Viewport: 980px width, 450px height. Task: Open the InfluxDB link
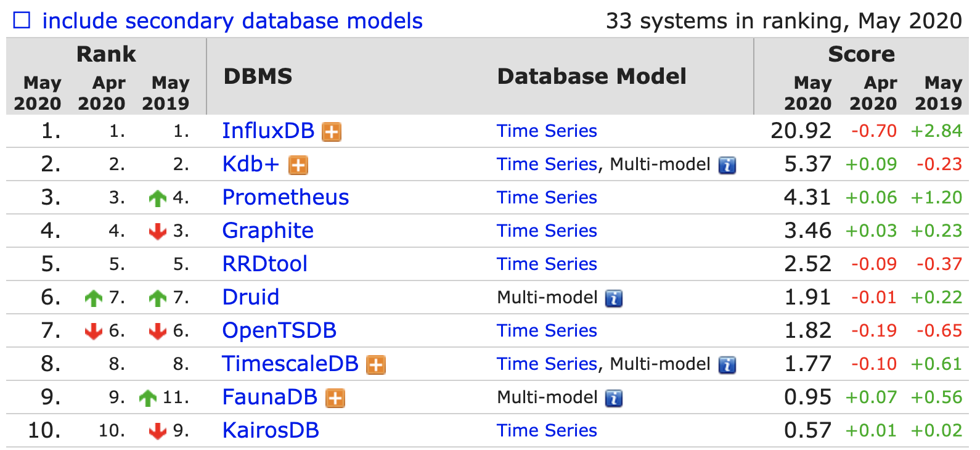[x=268, y=131]
